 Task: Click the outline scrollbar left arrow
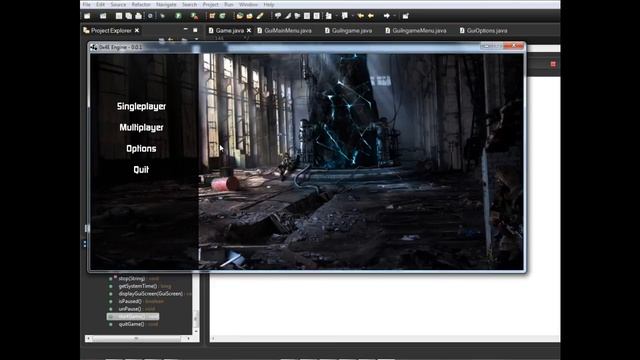click(88, 338)
